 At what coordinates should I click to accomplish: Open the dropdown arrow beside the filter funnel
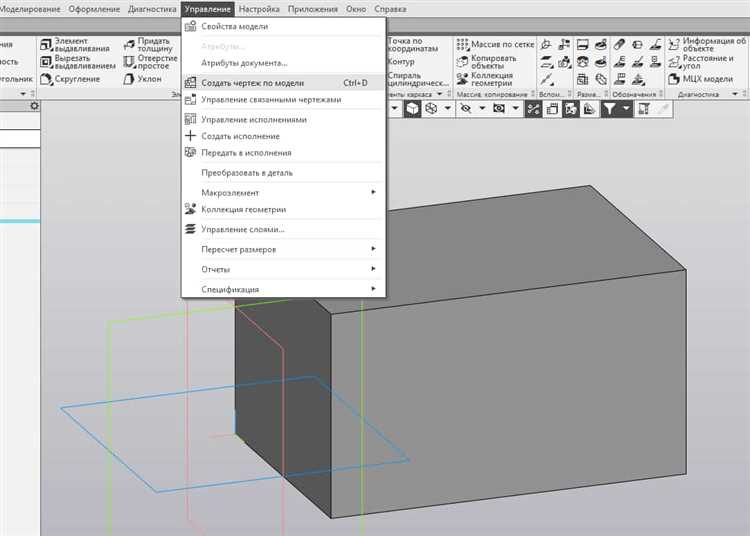tap(625, 109)
